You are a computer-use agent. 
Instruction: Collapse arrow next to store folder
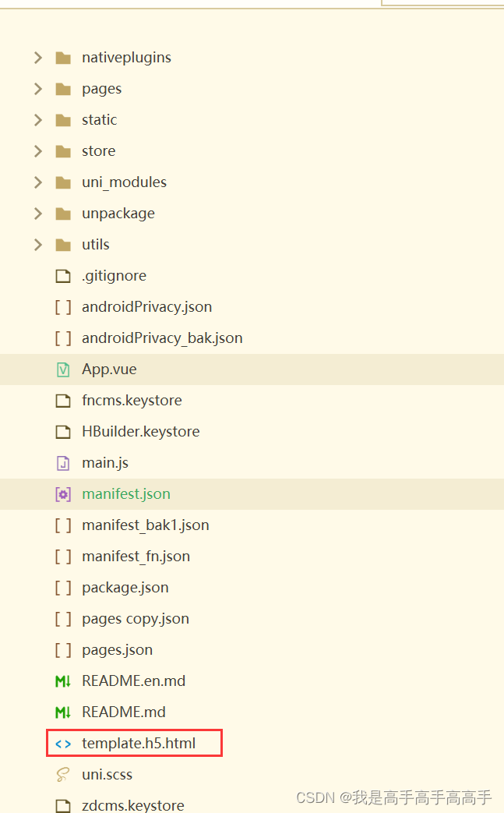[x=37, y=150]
